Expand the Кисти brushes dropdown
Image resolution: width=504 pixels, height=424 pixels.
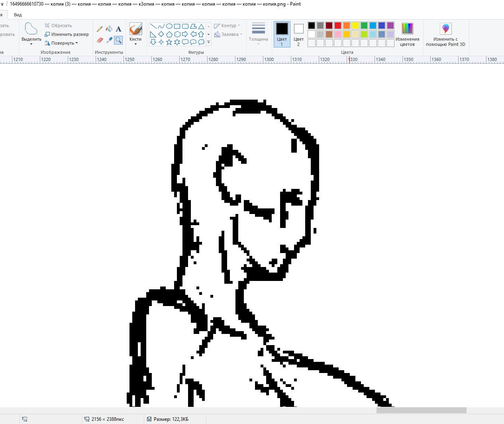point(135,44)
